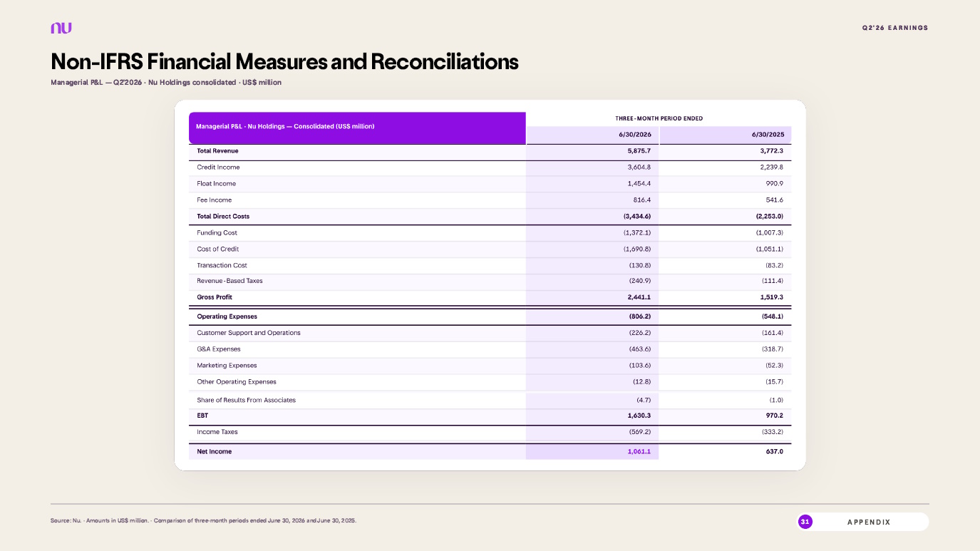Select Income Taxes value (569.2)
Image resolution: width=980 pixels, height=551 pixels.
639,433
